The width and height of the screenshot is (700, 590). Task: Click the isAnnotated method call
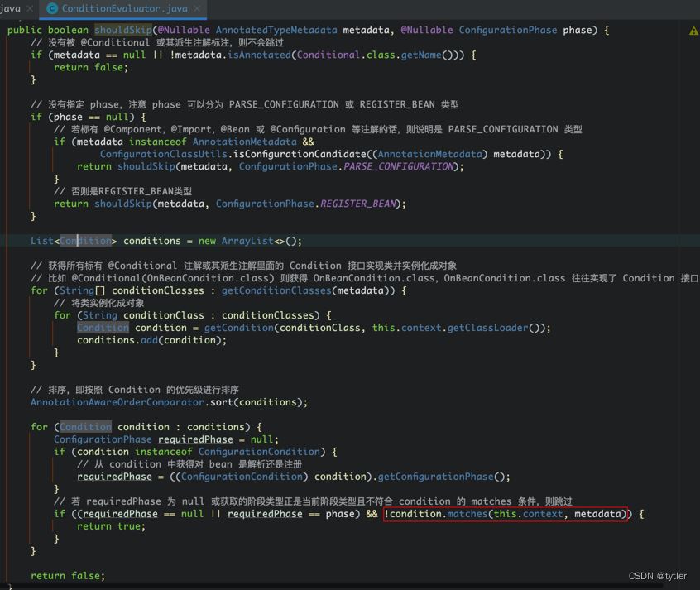click(x=259, y=55)
